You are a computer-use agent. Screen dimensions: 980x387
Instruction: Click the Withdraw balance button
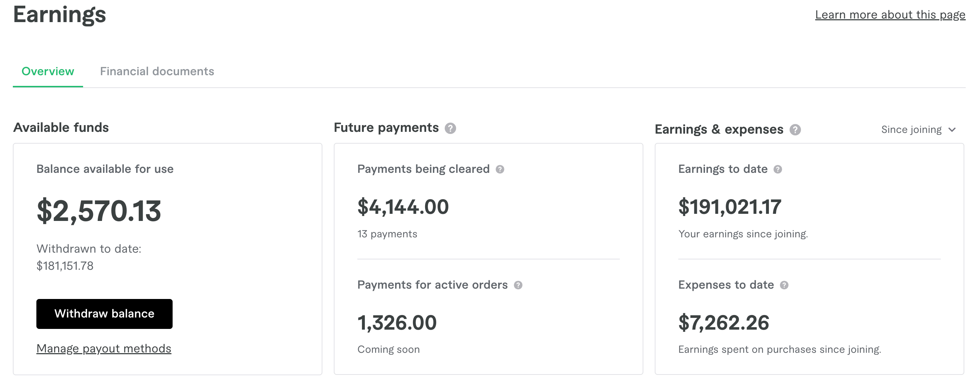click(x=104, y=314)
